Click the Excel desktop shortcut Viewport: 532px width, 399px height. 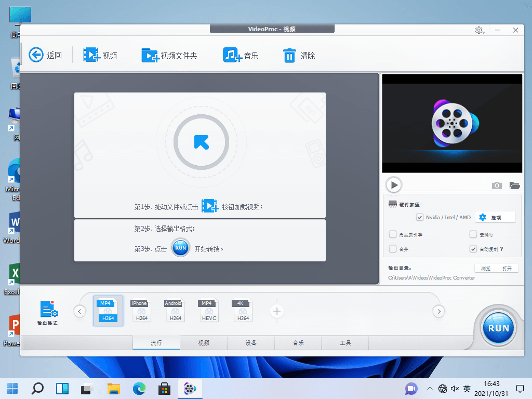click(x=12, y=279)
